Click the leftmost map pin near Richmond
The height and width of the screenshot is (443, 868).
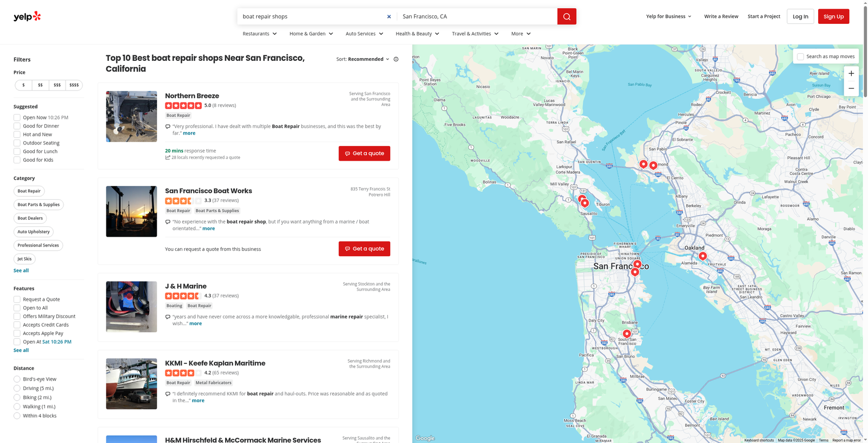643,163
